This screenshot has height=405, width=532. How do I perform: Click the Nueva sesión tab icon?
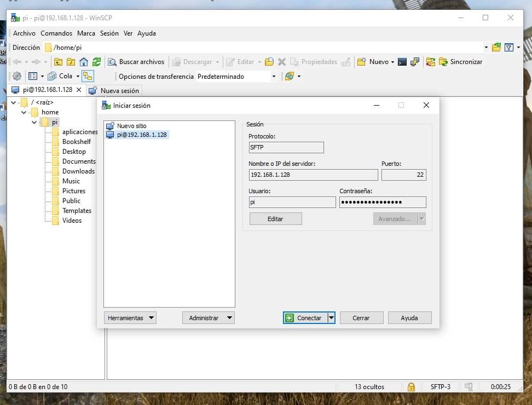point(92,90)
